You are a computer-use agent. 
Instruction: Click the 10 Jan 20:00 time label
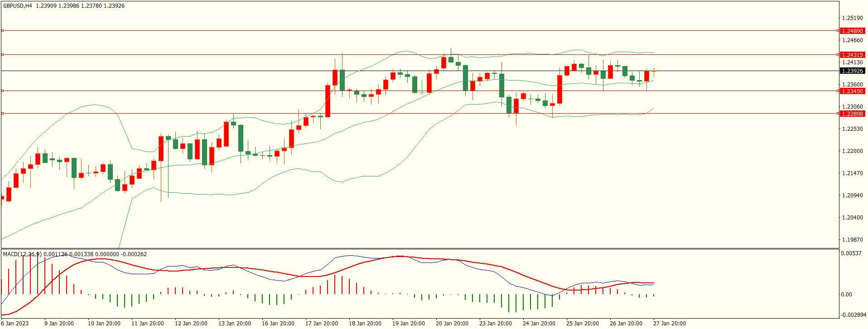click(104, 324)
